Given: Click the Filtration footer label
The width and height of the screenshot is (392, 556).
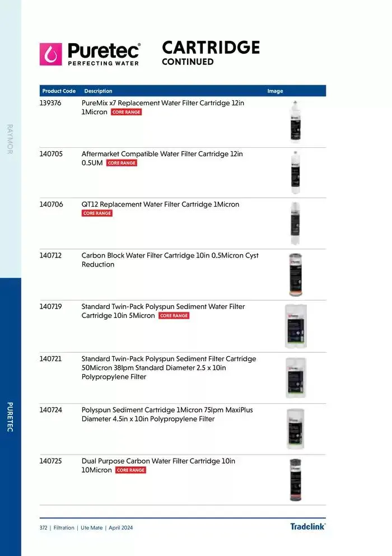Looking at the screenshot, I should pyautogui.click(x=64, y=527).
